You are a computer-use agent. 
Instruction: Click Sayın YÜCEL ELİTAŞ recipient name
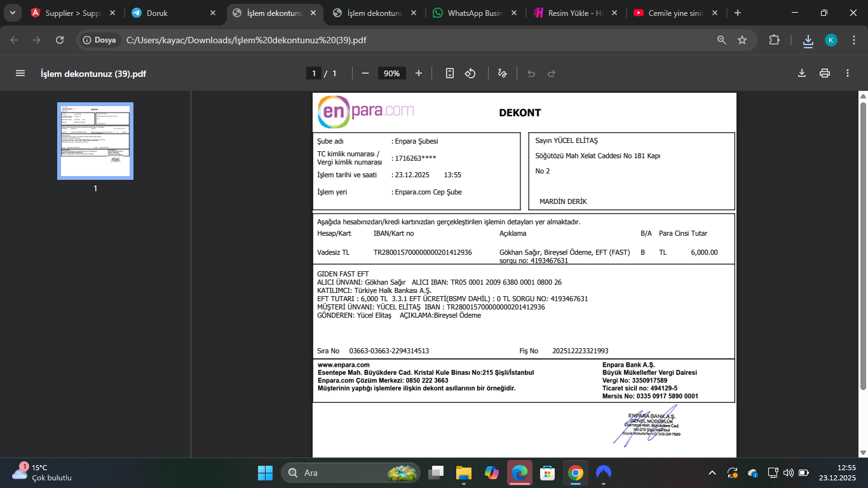coord(566,140)
